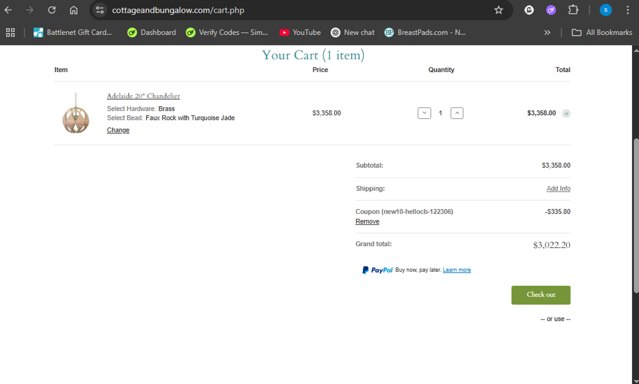
Task: Open the apps grid in bookmarks bar
Action: [11, 33]
